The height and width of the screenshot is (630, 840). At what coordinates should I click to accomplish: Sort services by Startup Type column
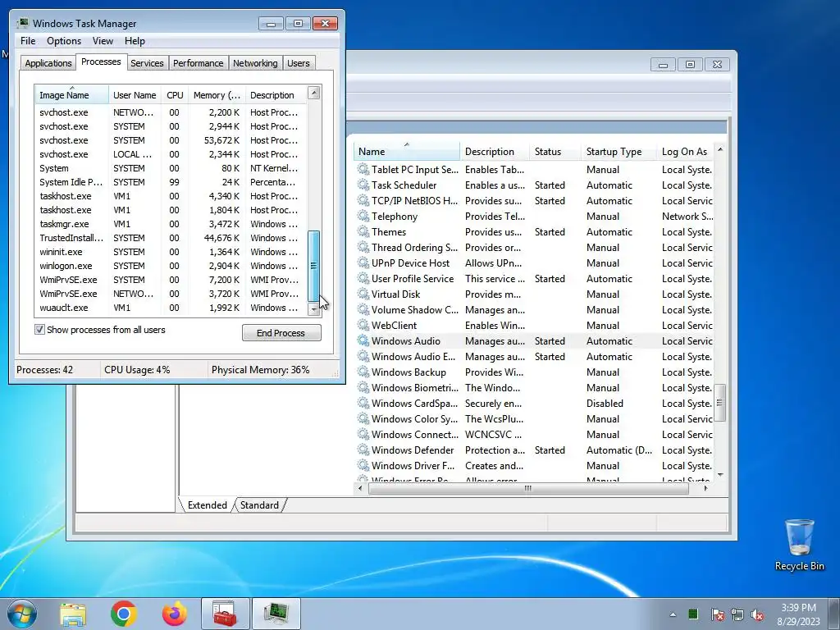click(619, 152)
